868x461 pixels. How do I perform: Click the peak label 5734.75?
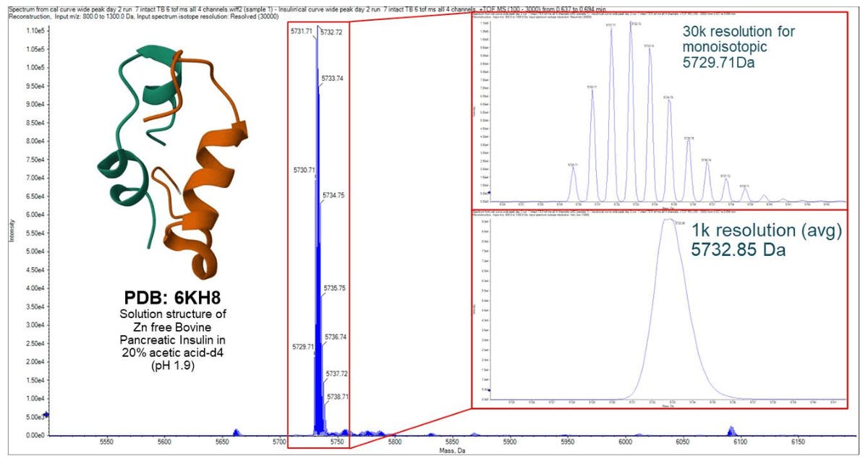(x=333, y=197)
